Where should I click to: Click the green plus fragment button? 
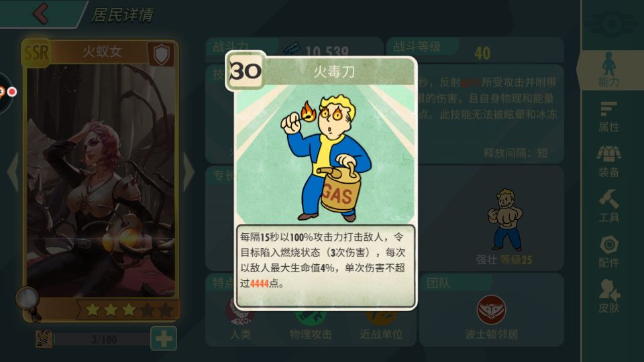click(x=164, y=339)
